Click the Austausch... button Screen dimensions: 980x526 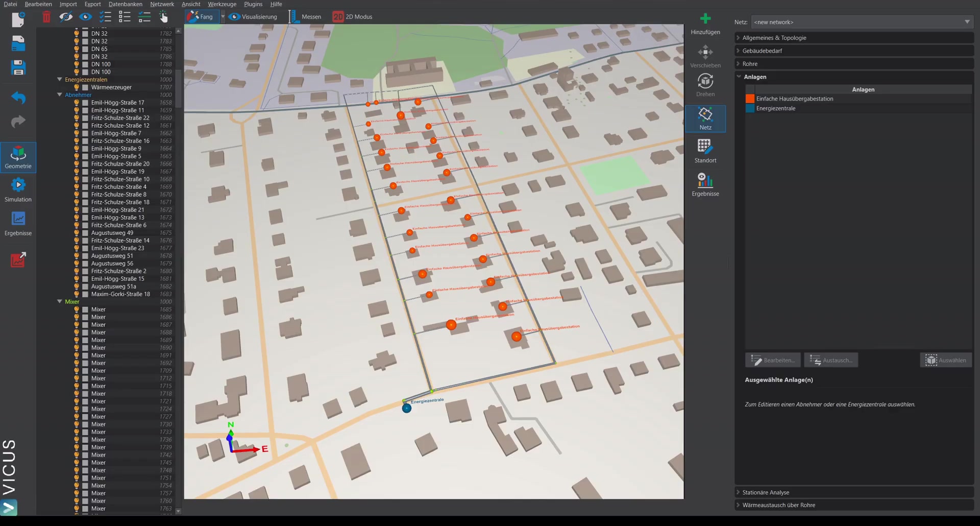[x=831, y=360]
